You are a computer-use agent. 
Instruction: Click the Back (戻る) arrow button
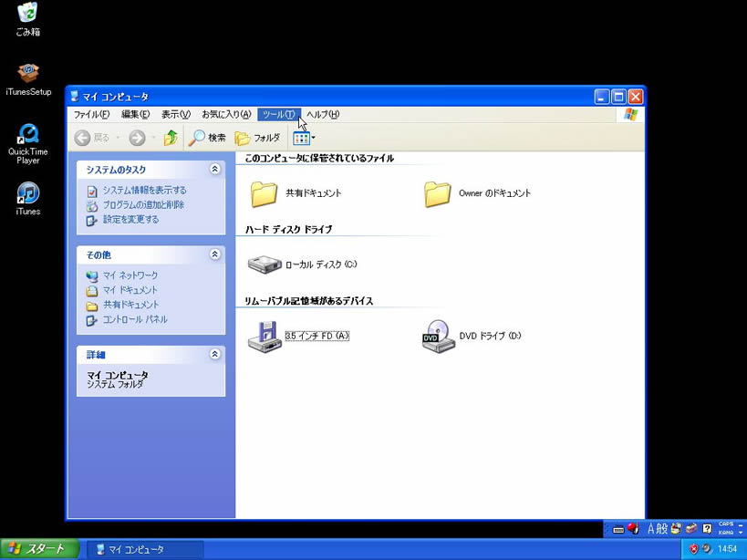coord(92,138)
